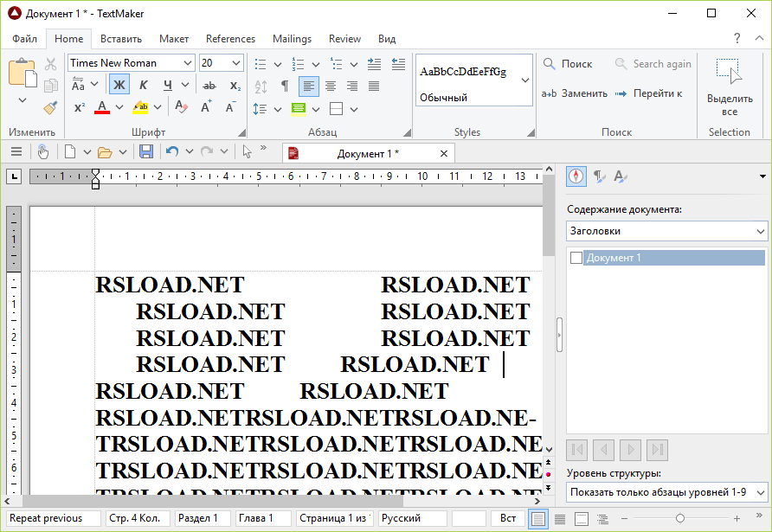Switch to the Вставить tab
772x532 pixels.
pyautogui.click(x=121, y=38)
